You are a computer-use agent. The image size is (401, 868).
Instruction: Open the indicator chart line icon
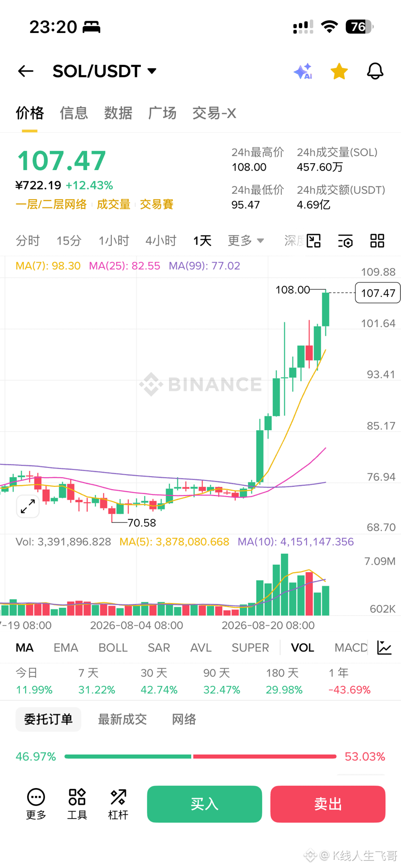[385, 648]
